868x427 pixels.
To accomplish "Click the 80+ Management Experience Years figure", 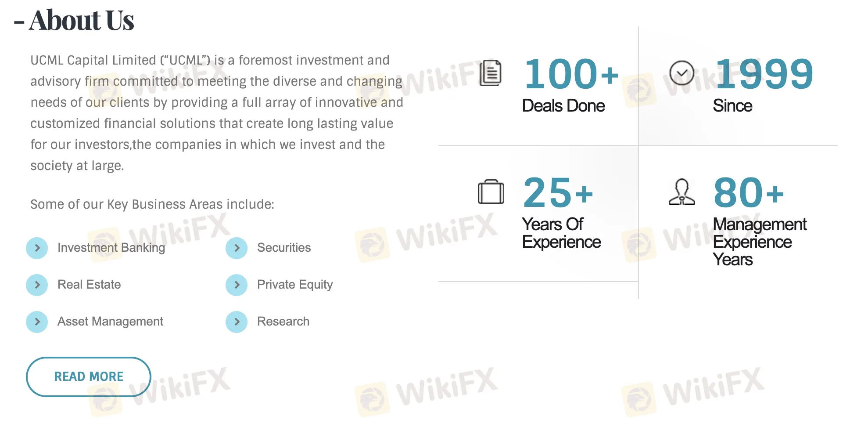I will click(x=749, y=193).
